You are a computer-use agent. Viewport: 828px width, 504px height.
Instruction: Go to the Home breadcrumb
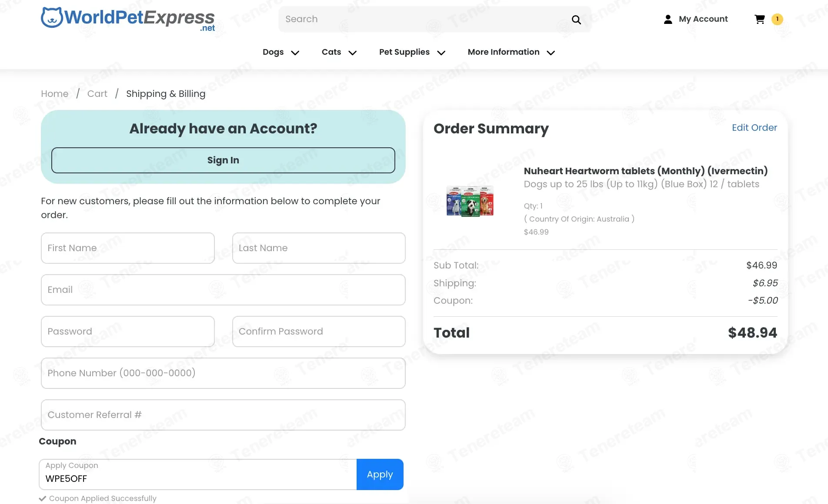click(x=55, y=94)
